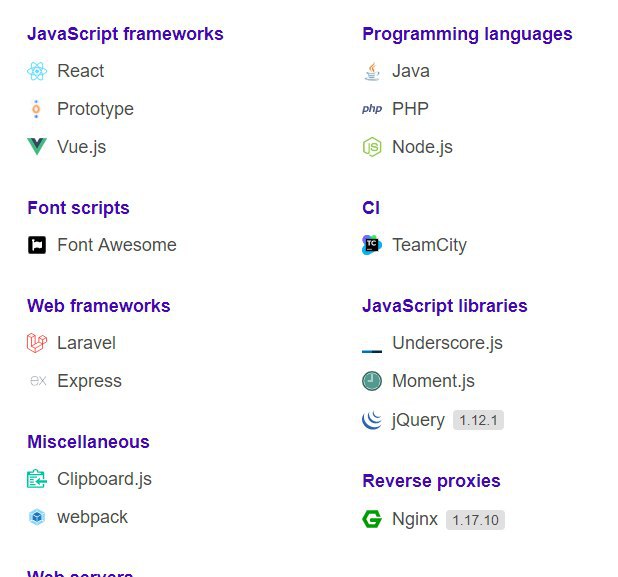Select the jQuery technology name
The width and height of the screenshot is (618, 577).
[419, 421]
